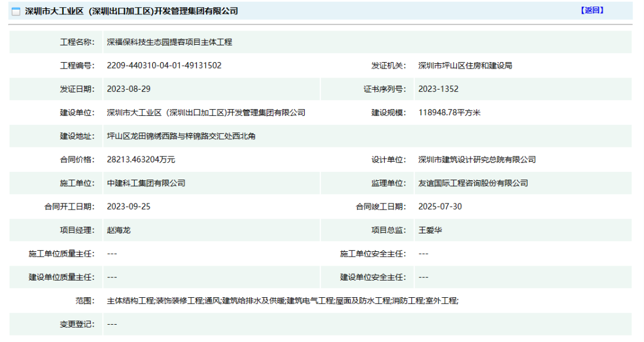Click the 合同竣工日期 label

pos(380,207)
